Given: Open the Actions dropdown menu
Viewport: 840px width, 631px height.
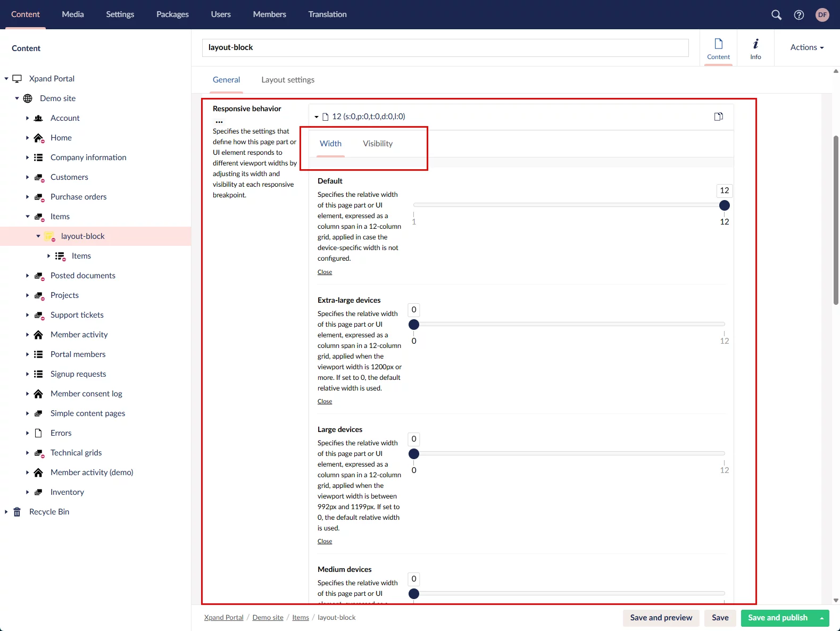Looking at the screenshot, I should 806,47.
